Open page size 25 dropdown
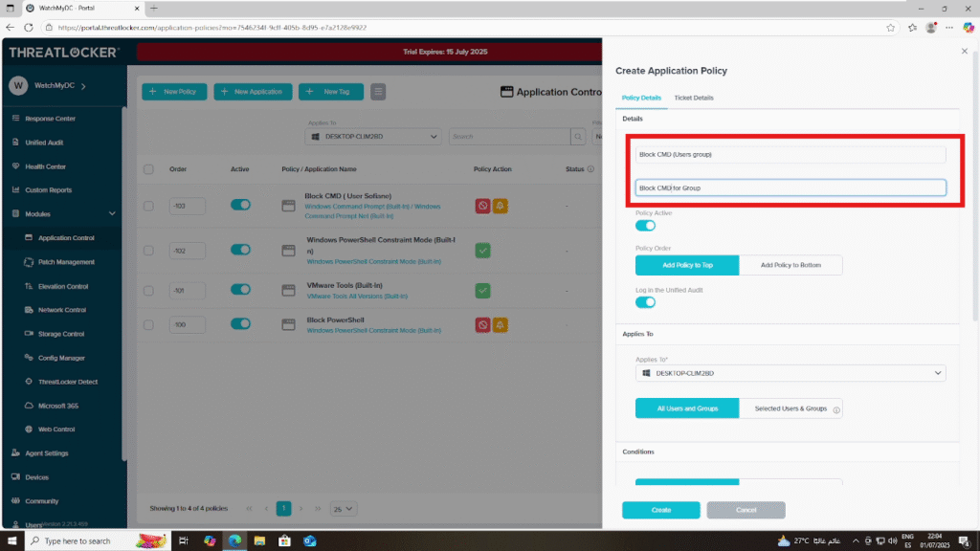This screenshot has width=980, height=551. tap(344, 509)
